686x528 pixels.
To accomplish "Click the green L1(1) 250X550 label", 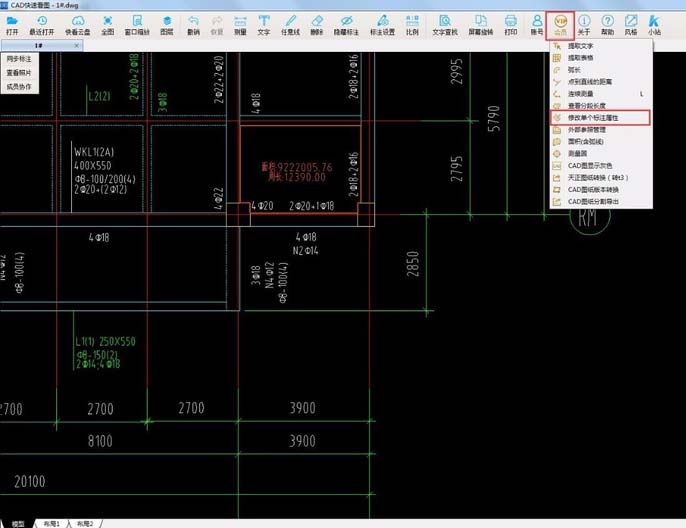I will (105, 342).
